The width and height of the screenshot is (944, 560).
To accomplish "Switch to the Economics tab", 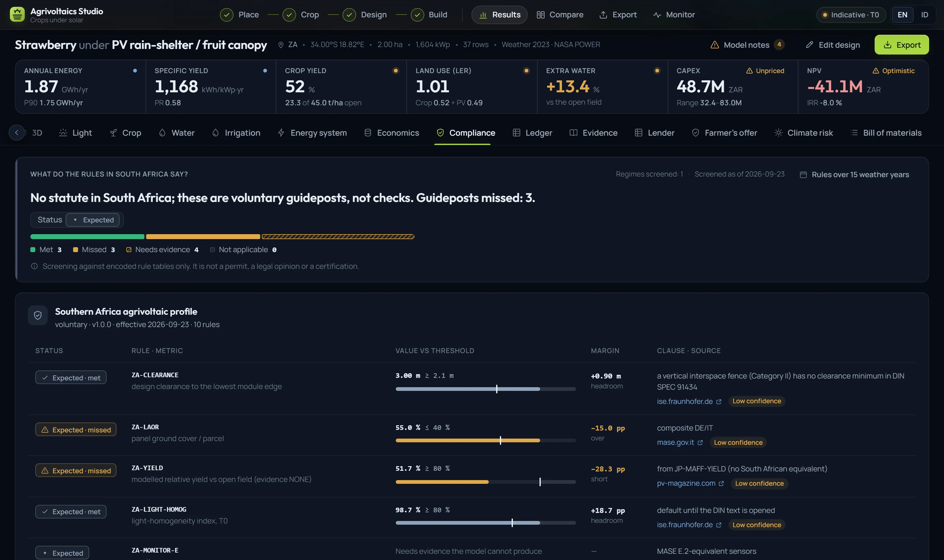I will [x=392, y=133].
